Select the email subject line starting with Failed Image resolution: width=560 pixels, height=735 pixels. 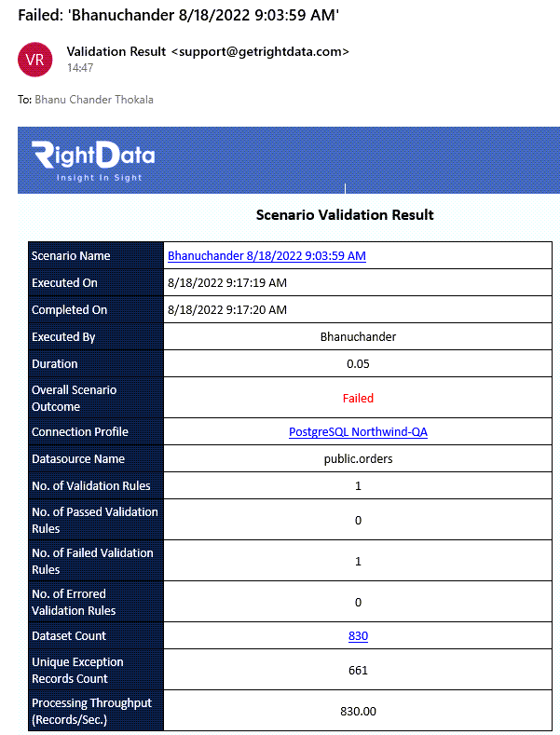coord(178,15)
